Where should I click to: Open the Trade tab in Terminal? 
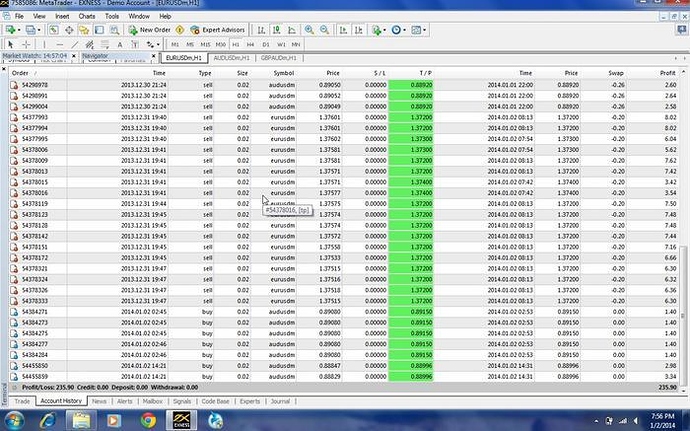(x=22, y=402)
